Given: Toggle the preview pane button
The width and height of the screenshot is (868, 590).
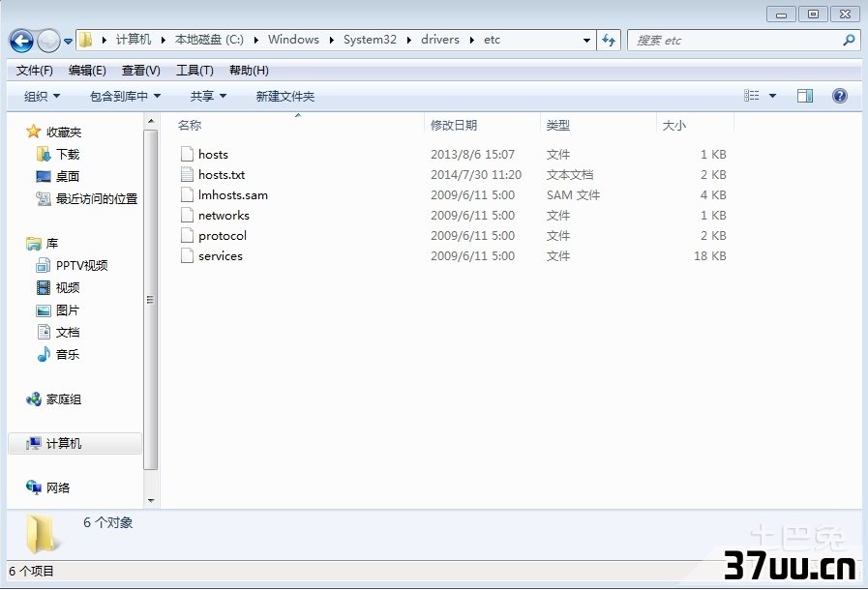Looking at the screenshot, I should (x=805, y=96).
